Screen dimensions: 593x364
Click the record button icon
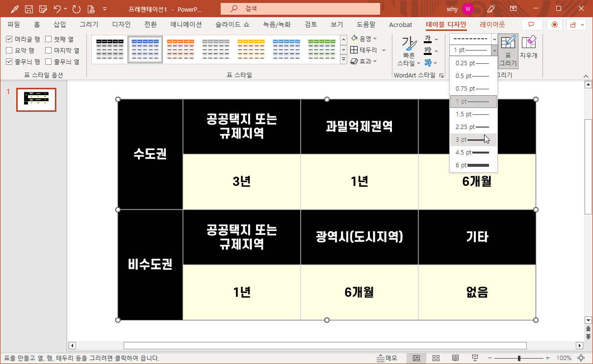point(555,25)
